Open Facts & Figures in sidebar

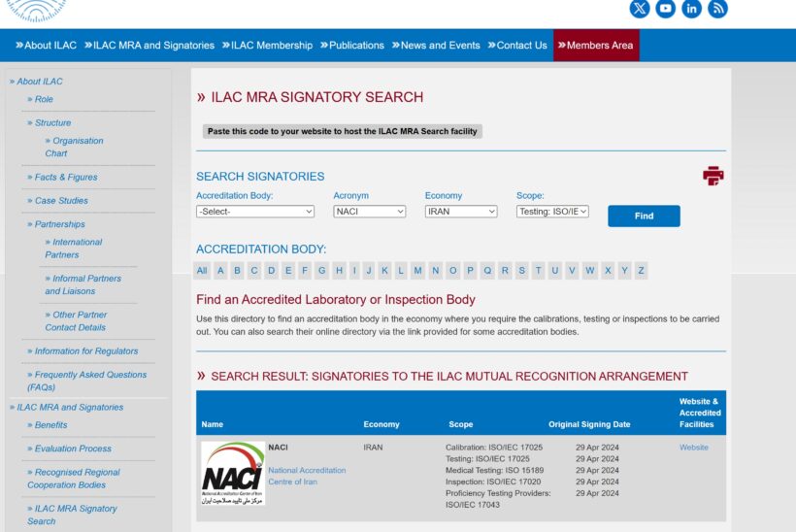point(66,178)
